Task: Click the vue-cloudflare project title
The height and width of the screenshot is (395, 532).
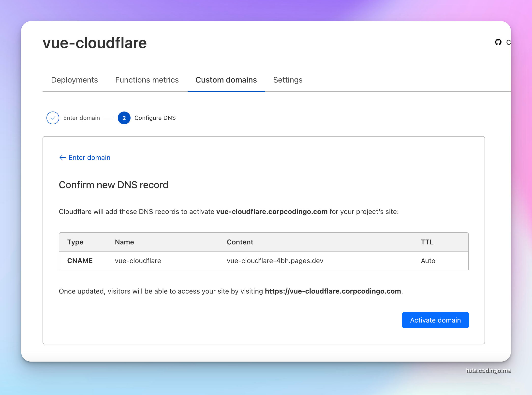Action: 95,43
